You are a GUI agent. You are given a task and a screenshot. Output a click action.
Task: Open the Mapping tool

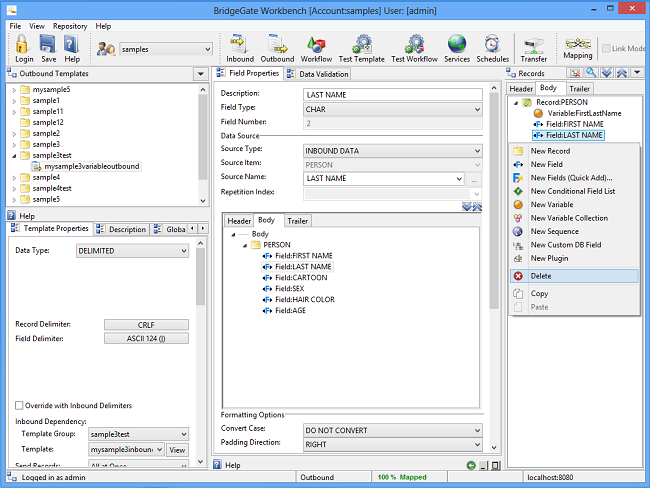577,48
